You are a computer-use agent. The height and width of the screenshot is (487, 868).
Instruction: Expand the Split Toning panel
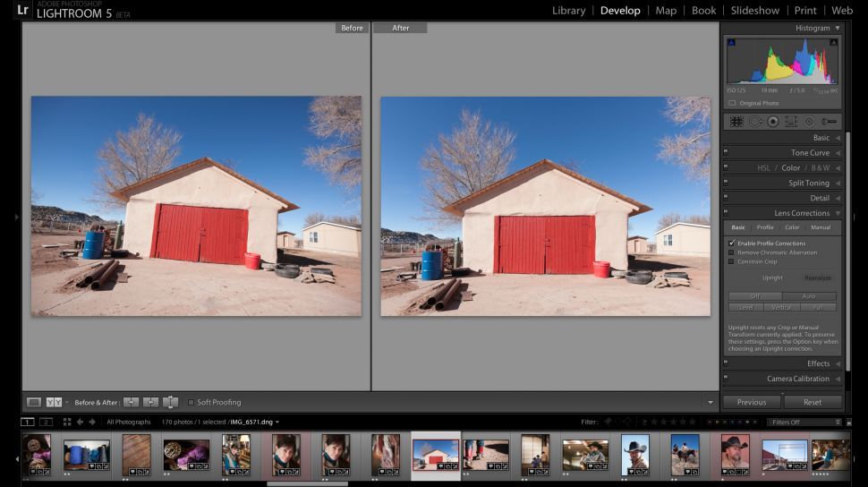838,183
